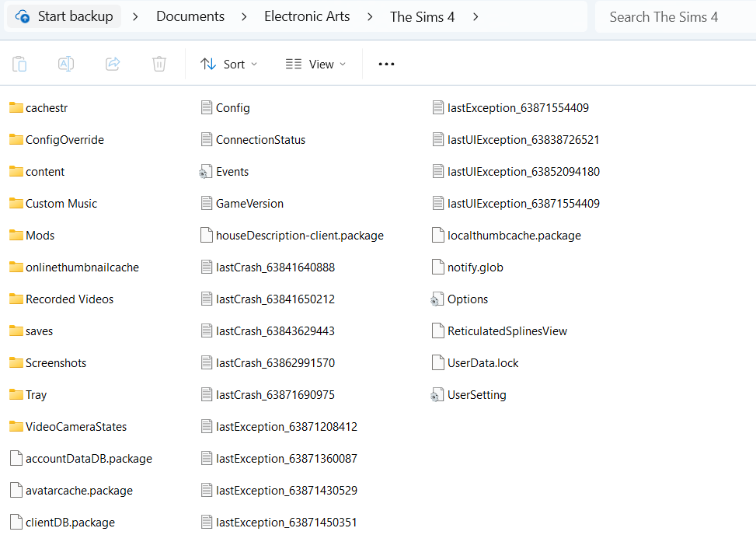756x556 pixels.
Task: Expand chevron after Documents breadcrumb
Action: pyautogui.click(x=245, y=16)
